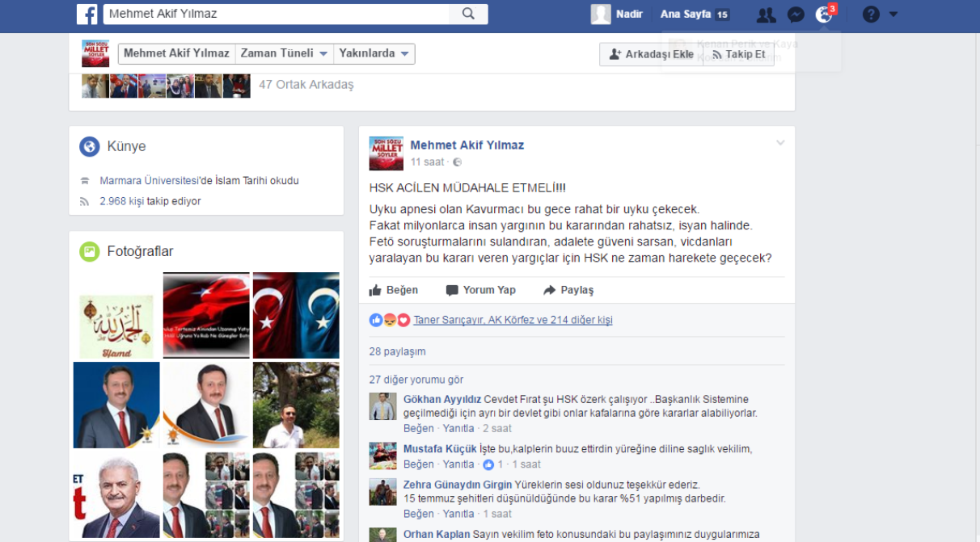Viewport: 980px width, 542px height.
Task: Open the Fotoğraflar section heading
Action: tap(140, 251)
